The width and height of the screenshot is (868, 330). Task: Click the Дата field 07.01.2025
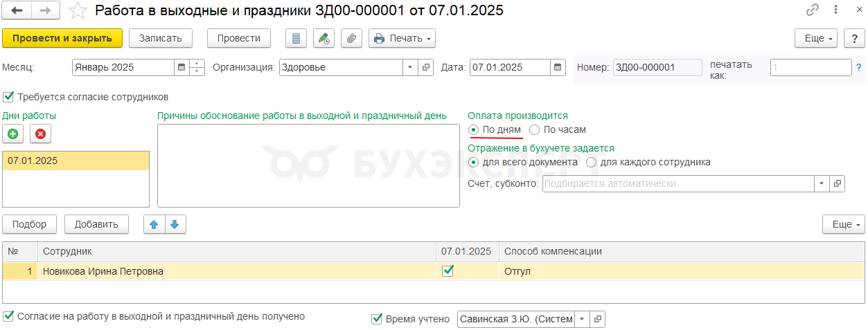point(511,67)
